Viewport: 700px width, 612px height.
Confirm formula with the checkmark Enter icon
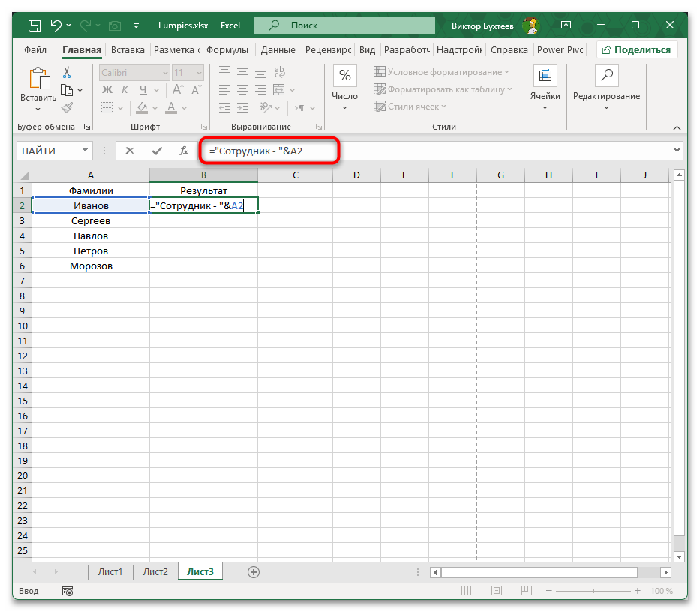pos(157,151)
